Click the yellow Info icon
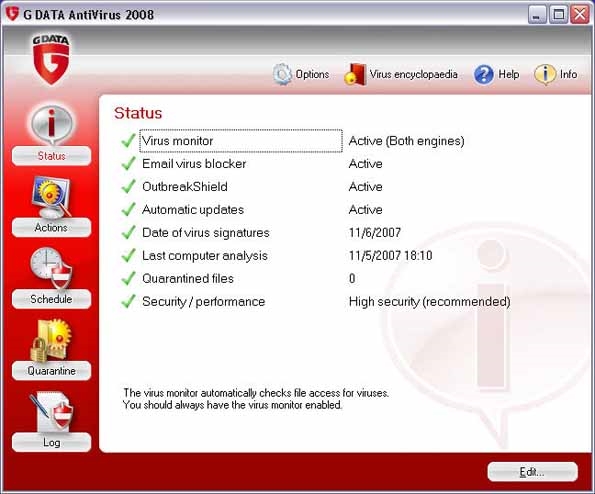 point(545,74)
